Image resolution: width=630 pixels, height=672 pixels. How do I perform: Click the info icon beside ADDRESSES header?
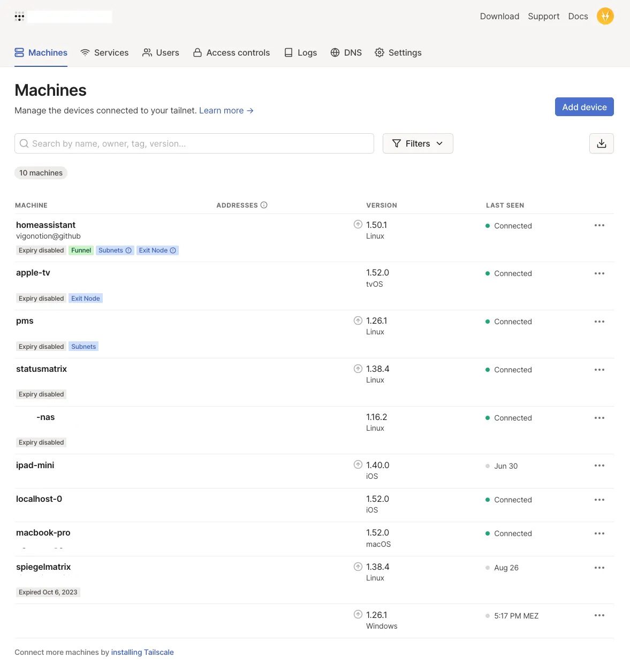point(263,205)
